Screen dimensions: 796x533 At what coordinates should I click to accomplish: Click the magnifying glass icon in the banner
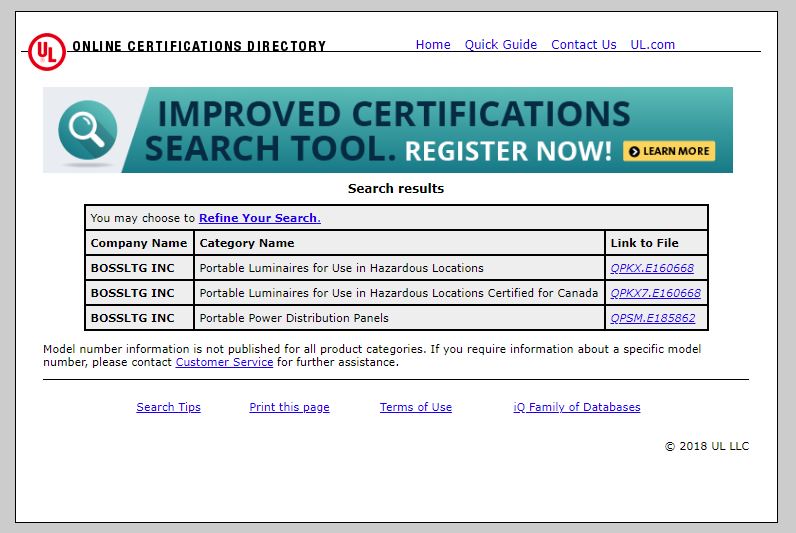click(x=87, y=130)
